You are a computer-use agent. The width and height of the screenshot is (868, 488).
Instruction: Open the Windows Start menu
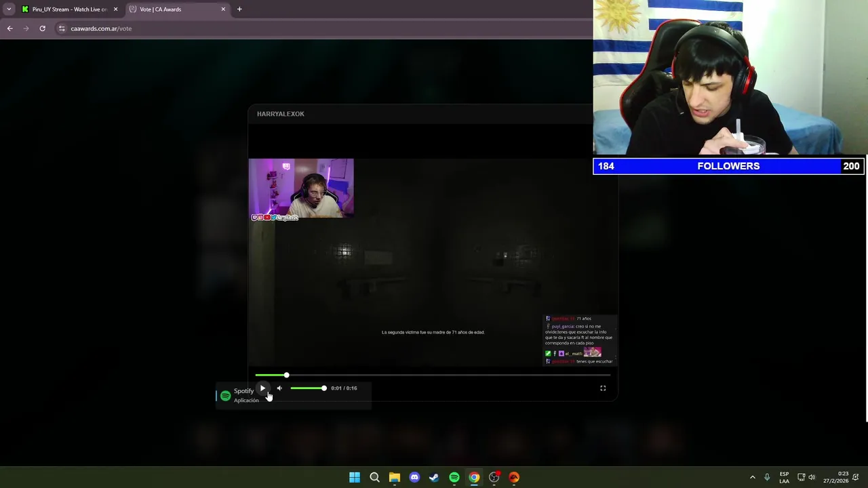click(355, 477)
